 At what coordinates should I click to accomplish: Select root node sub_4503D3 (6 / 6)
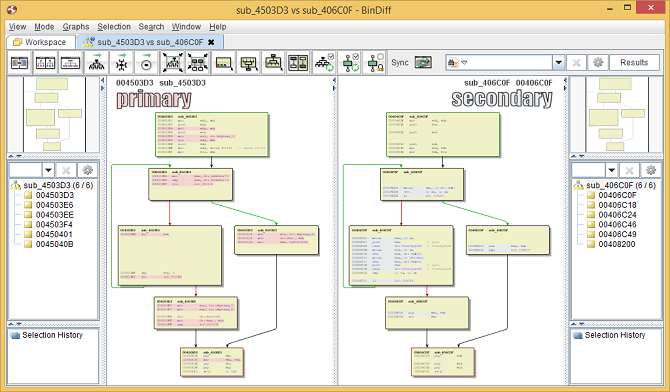(x=58, y=185)
